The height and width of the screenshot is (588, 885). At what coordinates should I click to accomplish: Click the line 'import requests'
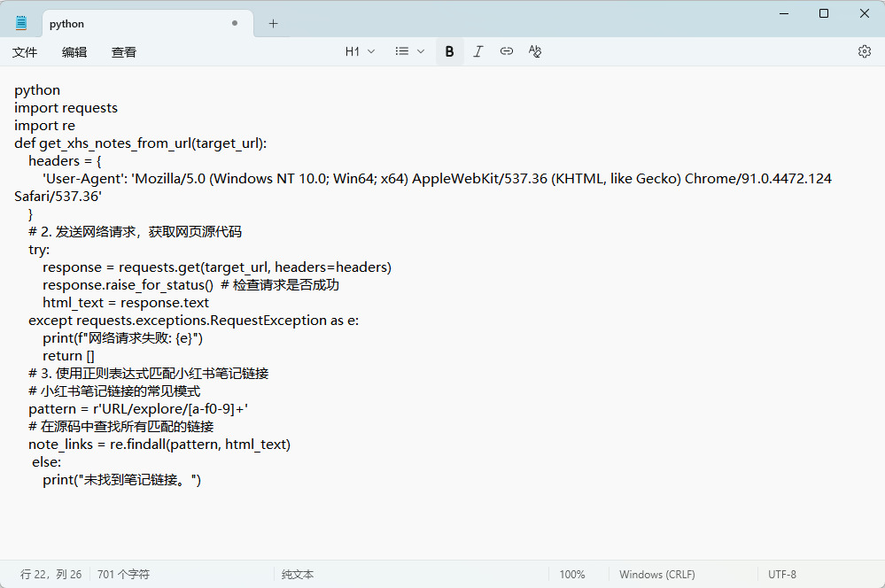click(66, 108)
